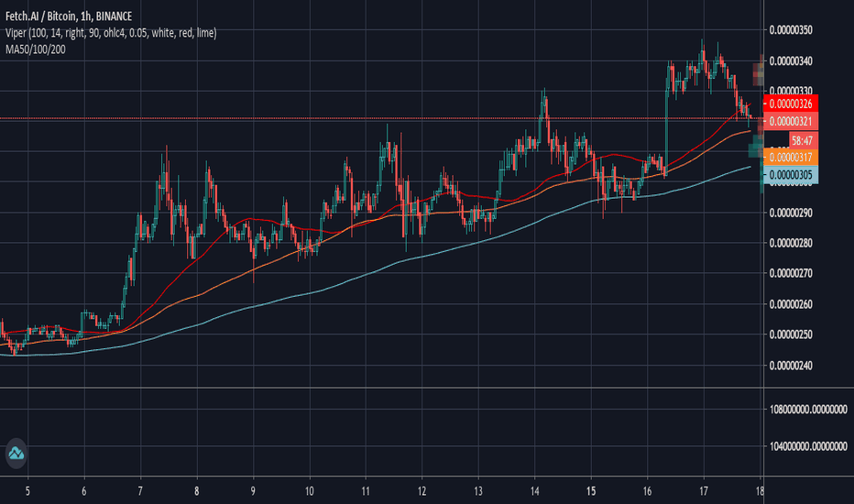Click bold date label 15 on time axis

click(591, 491)
